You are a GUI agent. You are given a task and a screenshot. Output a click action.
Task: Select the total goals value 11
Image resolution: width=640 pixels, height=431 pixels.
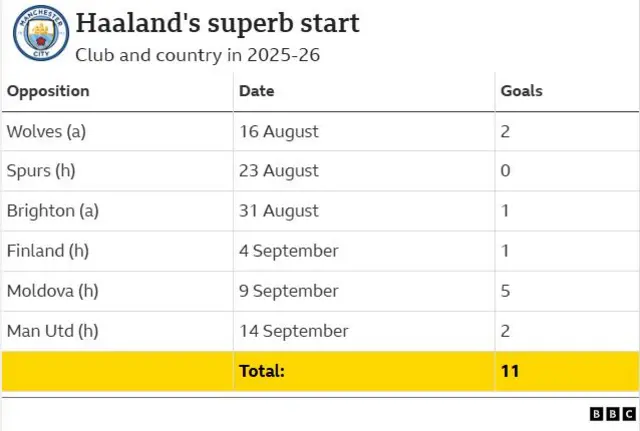pos(509,371)
